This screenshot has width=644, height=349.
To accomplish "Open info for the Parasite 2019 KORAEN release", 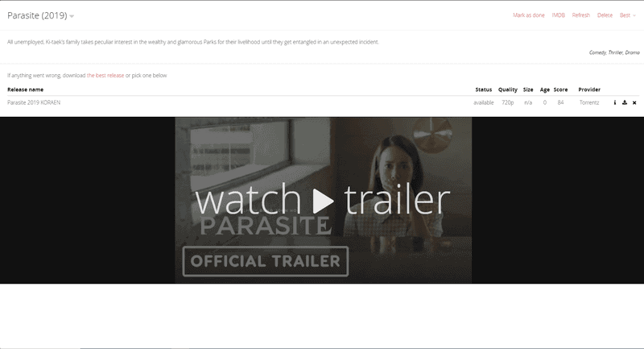I will 616,103.
